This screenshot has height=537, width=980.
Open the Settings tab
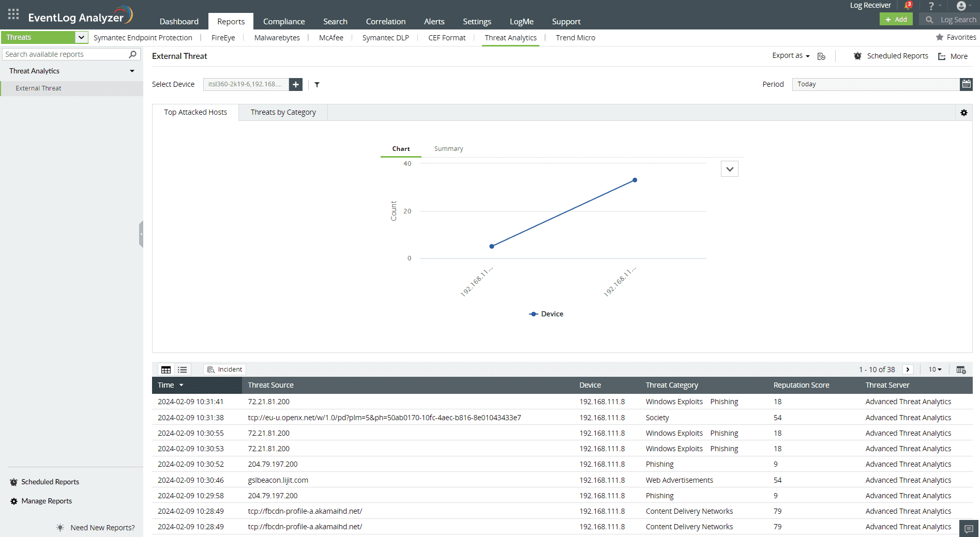tap(477, 21)
